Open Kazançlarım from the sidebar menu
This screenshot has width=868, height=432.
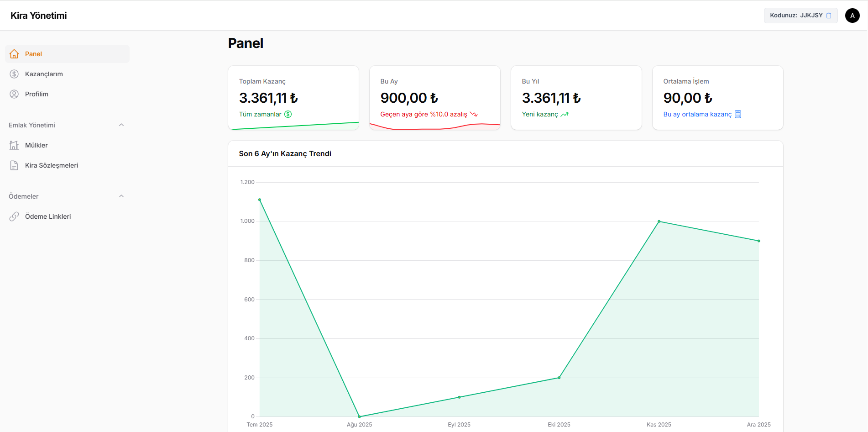pyautogui.click(x=44, y=74)
